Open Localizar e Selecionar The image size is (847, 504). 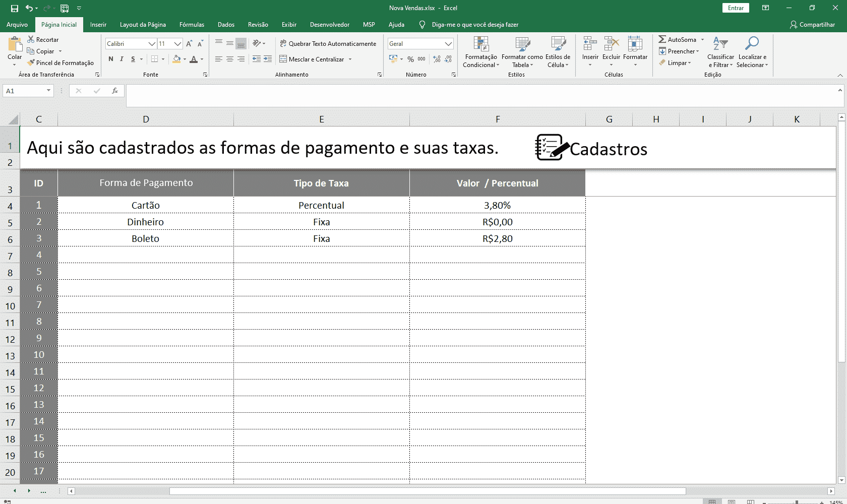(752, 52)
